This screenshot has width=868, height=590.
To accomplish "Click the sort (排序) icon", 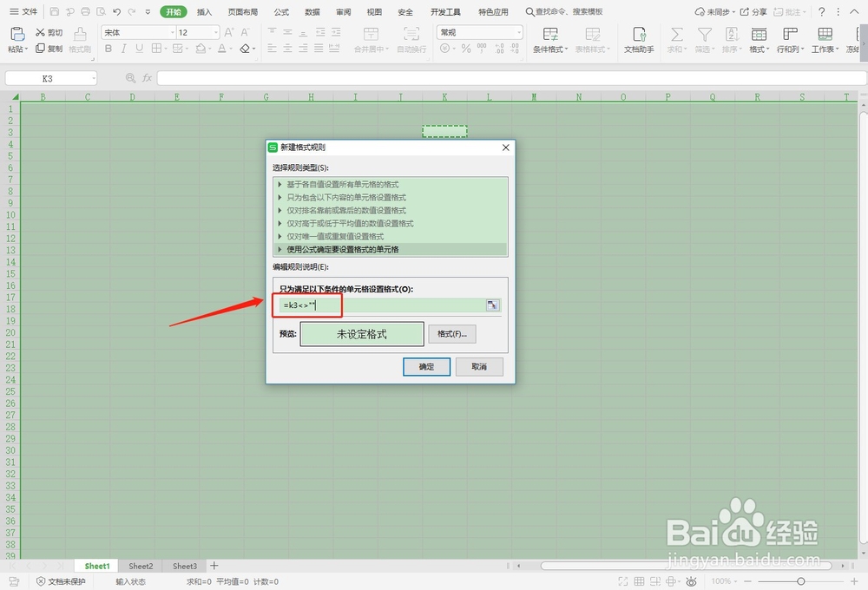I will pyautogui.click(x=732, y=35).
